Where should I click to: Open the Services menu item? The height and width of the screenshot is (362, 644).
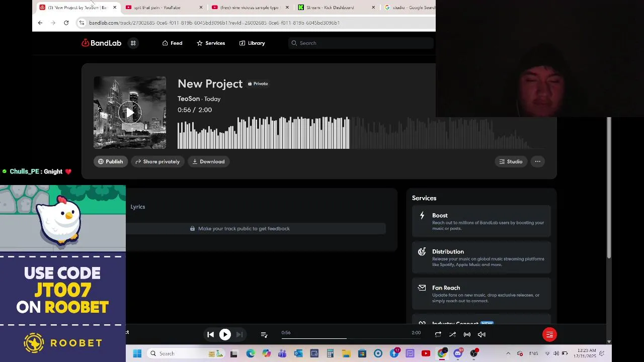211,43
